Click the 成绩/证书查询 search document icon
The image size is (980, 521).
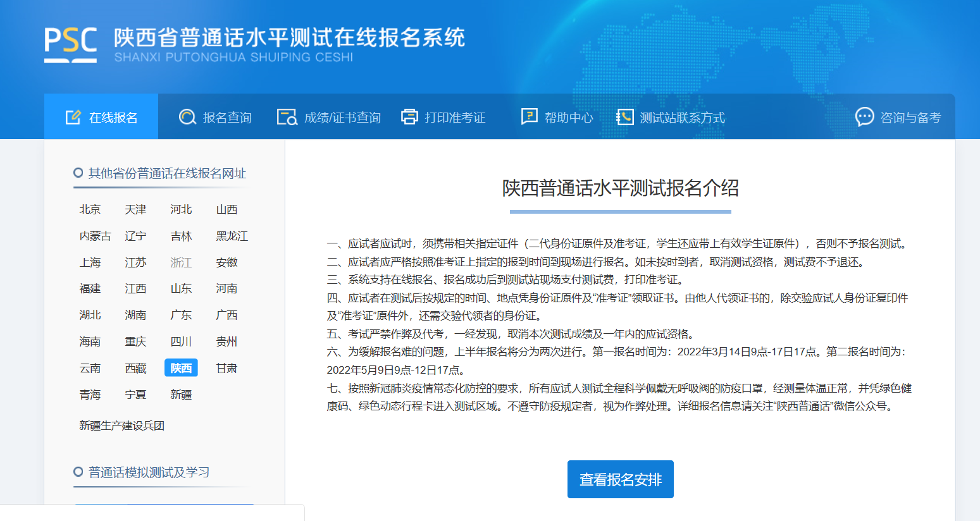point(287,117)
